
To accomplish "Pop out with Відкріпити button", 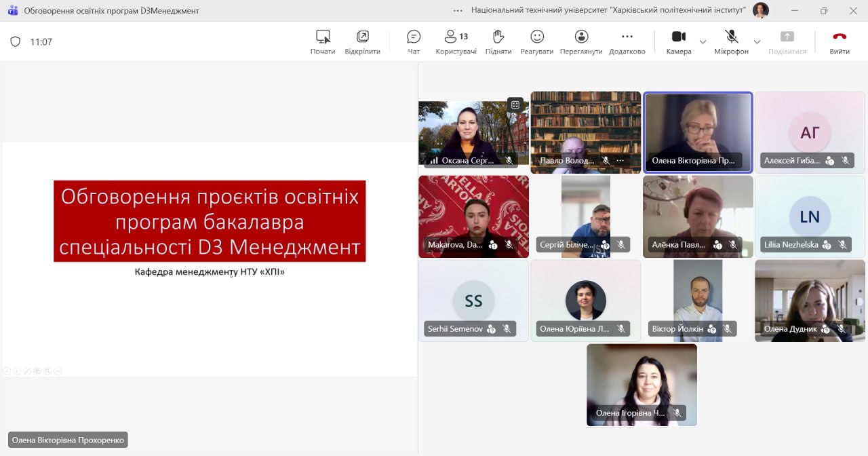I will click(x=362, y=41).
